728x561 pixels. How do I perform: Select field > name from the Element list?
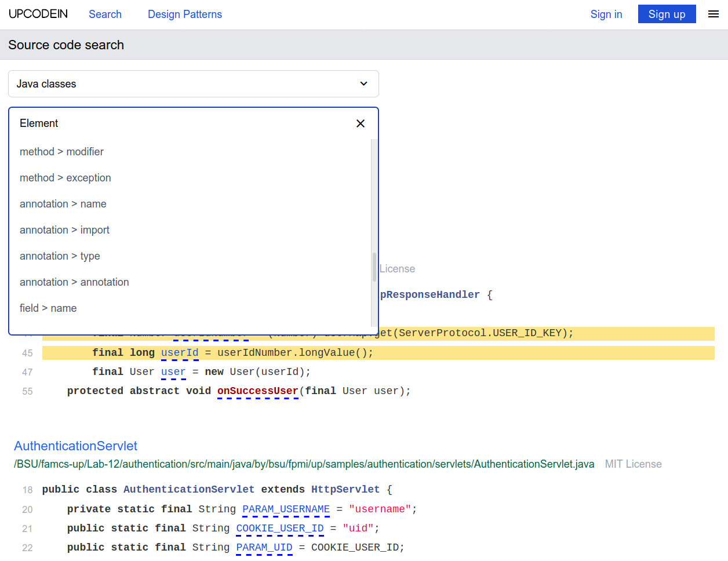(48, 308)
